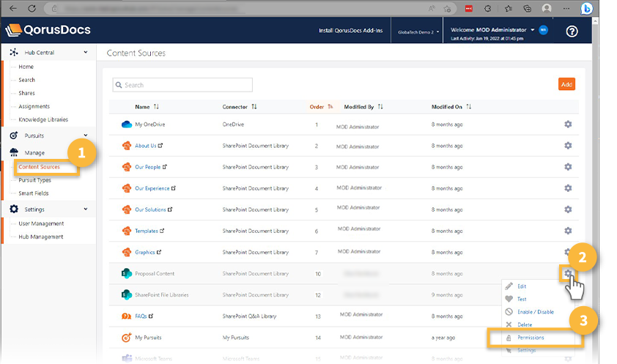The image size is (617, 364).
Task: Select Test in the context menu
Action: pyautogui.click(x=522, y=299)
